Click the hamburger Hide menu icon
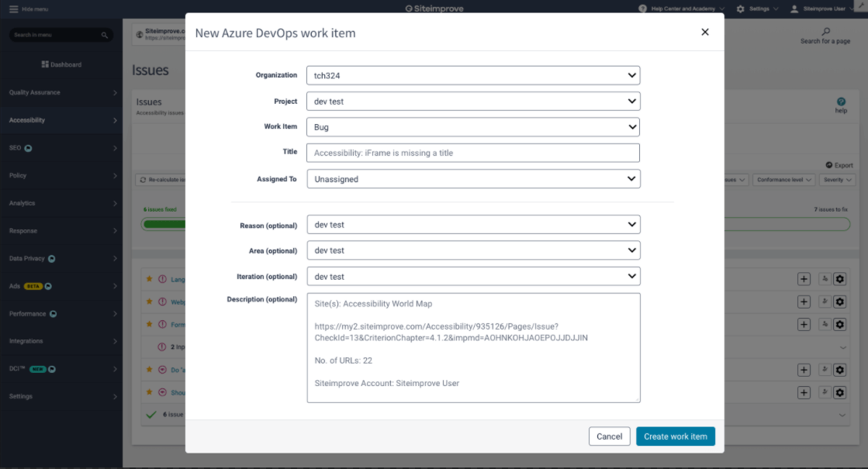The width and height of the screenshot is (868, 469). click(13, 9)
